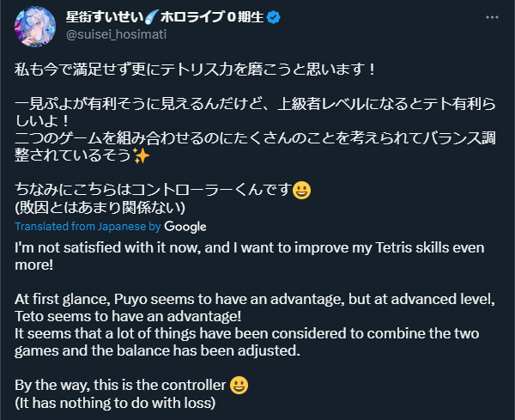Click the smiley emoji after "this is the controller"
The image size is (515, 420).
239,385
